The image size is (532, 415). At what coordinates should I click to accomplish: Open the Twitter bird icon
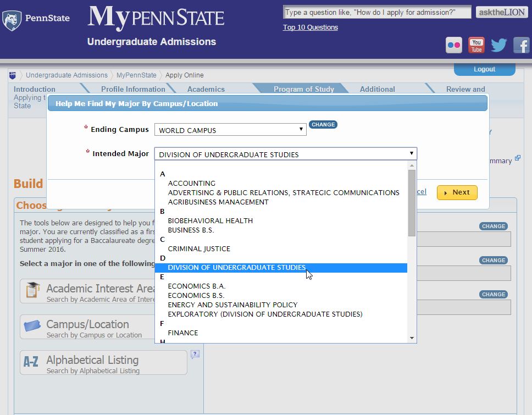pos(499,45)
